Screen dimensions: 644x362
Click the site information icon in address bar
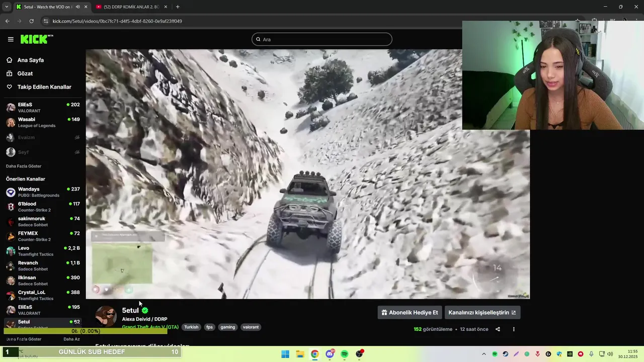pyautogui.click(x=46, y=21)
